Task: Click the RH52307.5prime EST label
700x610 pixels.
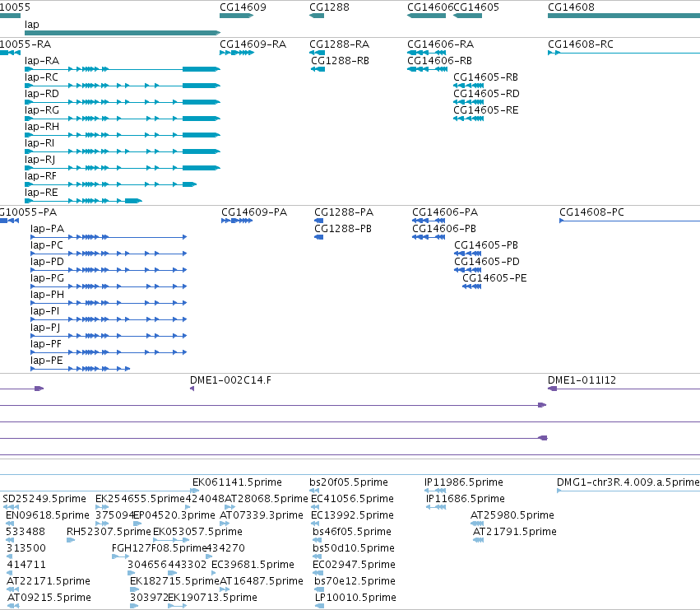Action: 109,533
